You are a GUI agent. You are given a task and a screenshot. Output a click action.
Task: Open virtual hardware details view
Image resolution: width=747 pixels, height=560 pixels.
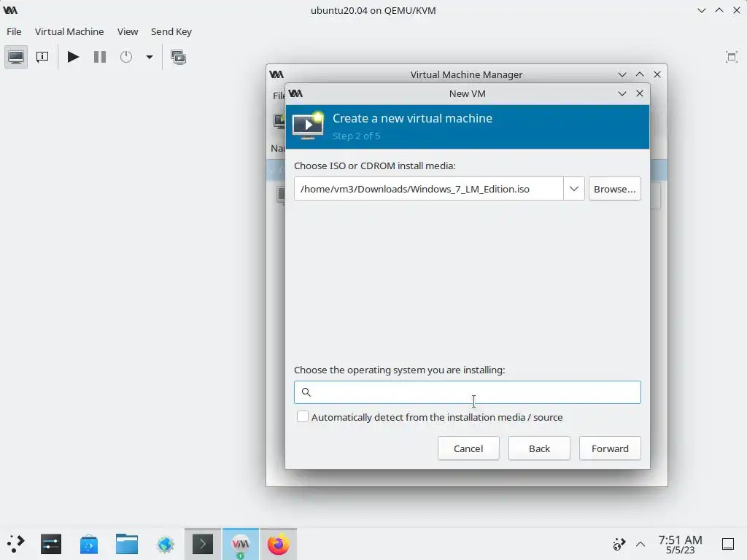[x=42, y=57]
